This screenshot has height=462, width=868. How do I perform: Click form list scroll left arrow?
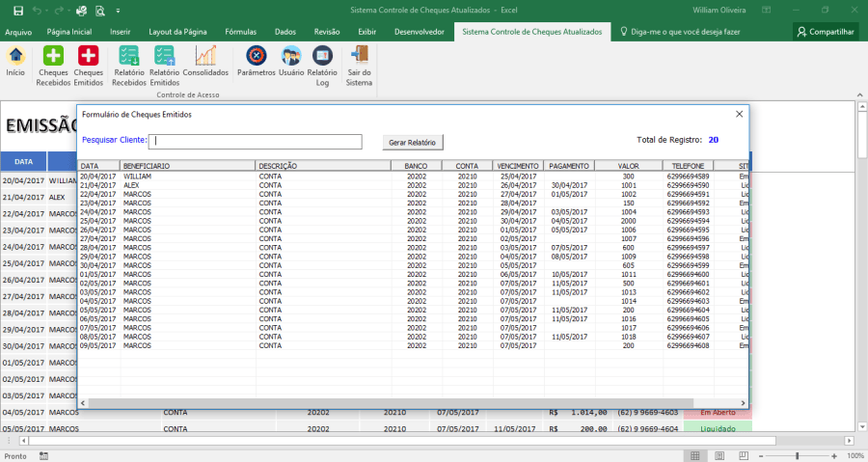point(83,403)
